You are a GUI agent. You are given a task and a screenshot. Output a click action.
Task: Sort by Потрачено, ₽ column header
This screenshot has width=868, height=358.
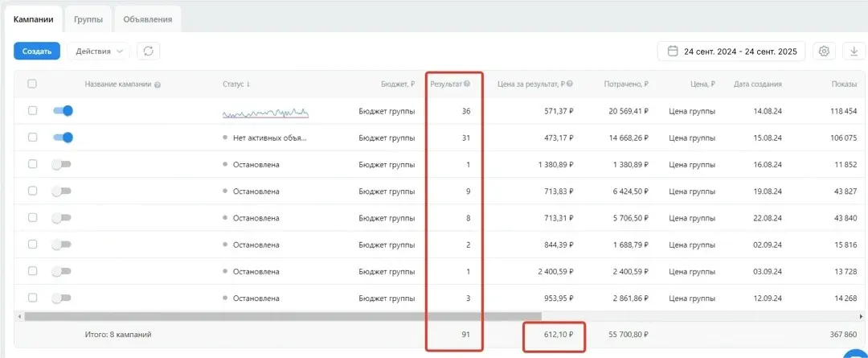[626, 84]
